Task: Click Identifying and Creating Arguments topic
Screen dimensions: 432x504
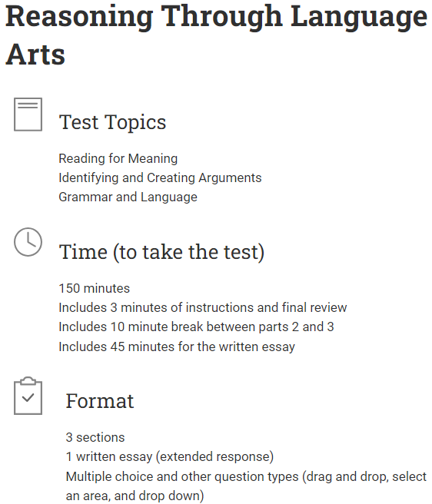Action: coord(160,177)
